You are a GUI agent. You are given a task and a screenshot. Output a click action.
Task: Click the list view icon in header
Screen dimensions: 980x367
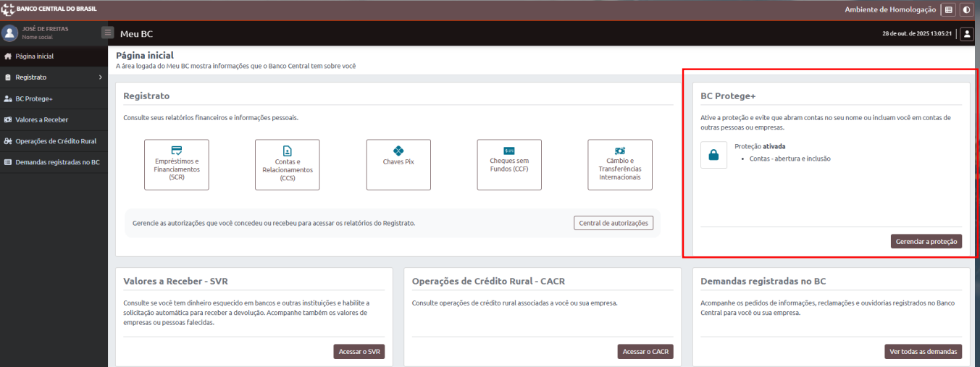[949, 10]
